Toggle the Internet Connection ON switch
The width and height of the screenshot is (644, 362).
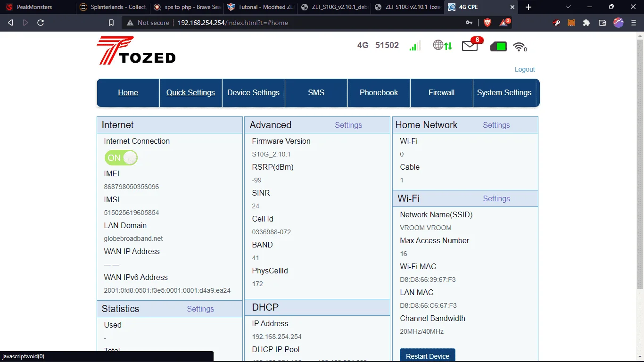[x=121, y=158]
